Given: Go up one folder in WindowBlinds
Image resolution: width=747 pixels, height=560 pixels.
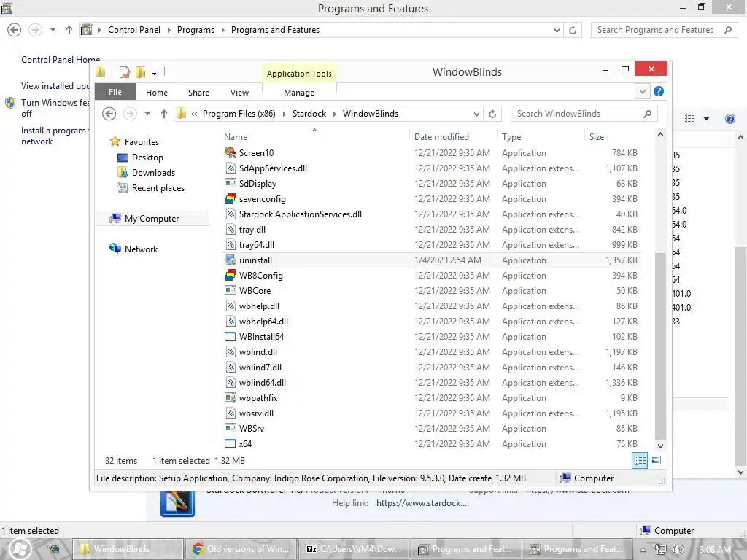Looking at the screenshot, I should pos(164,114).
